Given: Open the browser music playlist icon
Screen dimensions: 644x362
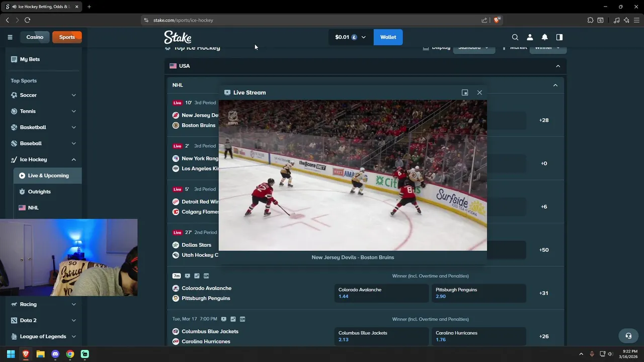Looking at the screenshot, I should [616, 20].
